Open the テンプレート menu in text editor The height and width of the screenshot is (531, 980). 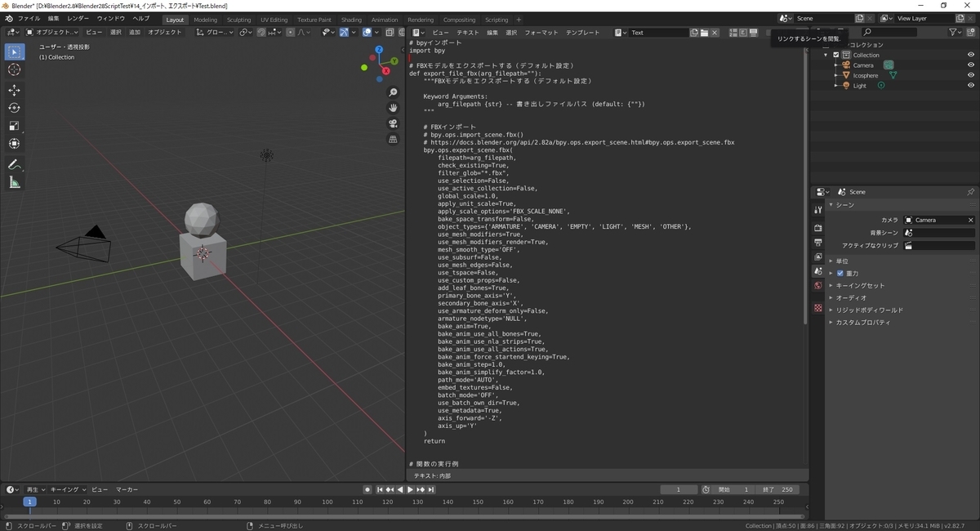pos(583,33)
